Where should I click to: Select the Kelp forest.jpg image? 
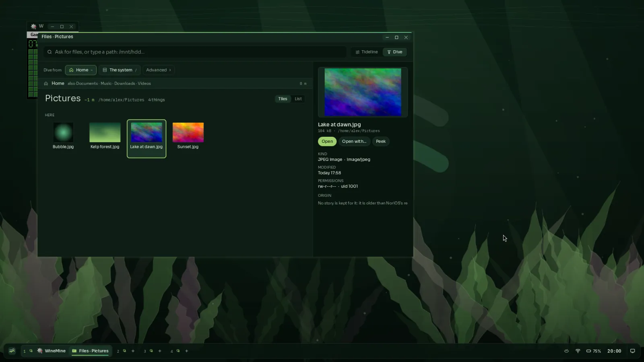coord(105,132)
